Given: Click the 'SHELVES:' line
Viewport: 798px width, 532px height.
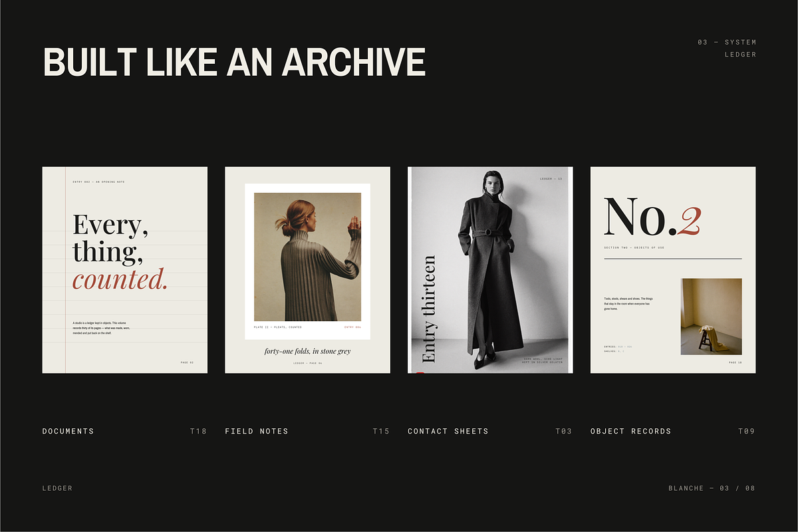Looking at the screenshot, I should click(614, 351).
